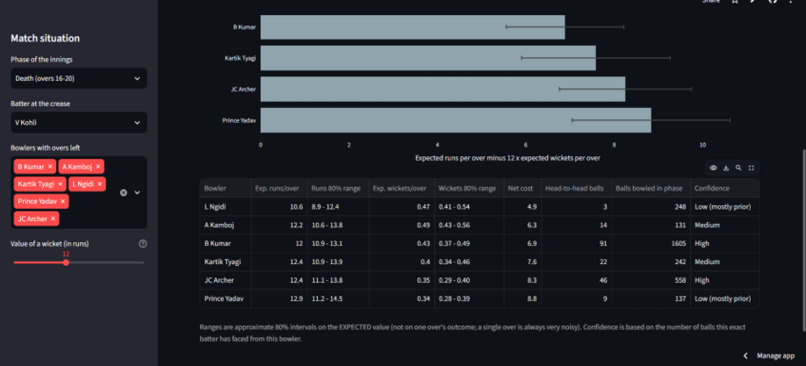
Task: Sort by Head-to-head balls header
Action: click(576, 188)
